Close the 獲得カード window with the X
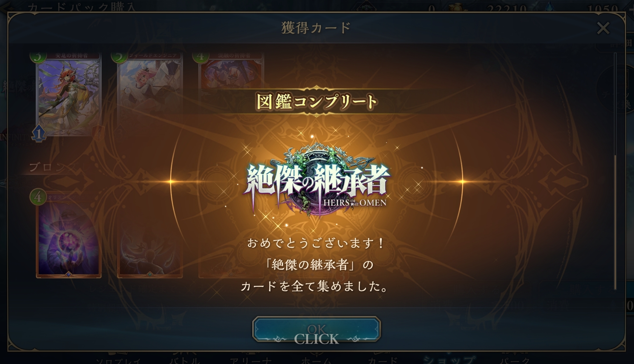The width and height of the screenshot is (634, 364). [x=603, y=28]
